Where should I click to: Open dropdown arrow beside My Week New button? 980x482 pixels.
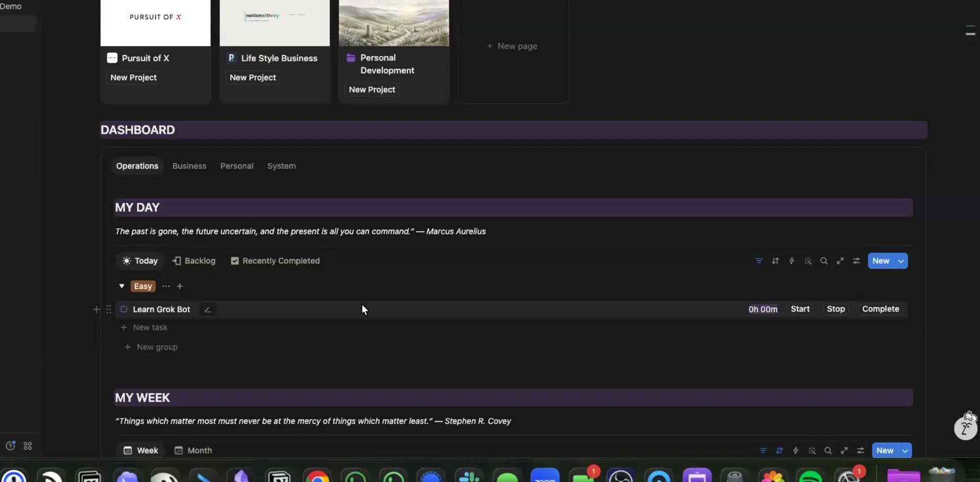tap(905, 450)
